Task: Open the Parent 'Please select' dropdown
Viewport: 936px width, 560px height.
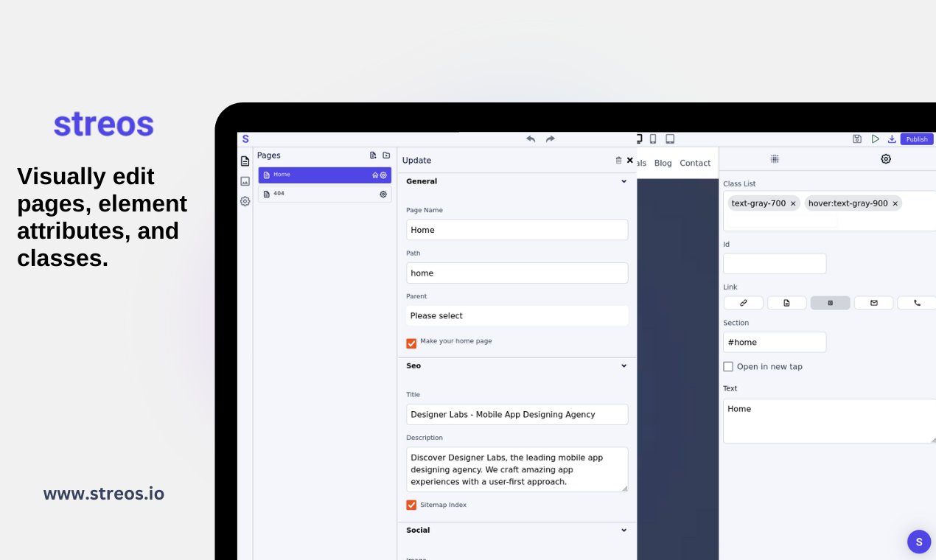Action: point(517,315)
